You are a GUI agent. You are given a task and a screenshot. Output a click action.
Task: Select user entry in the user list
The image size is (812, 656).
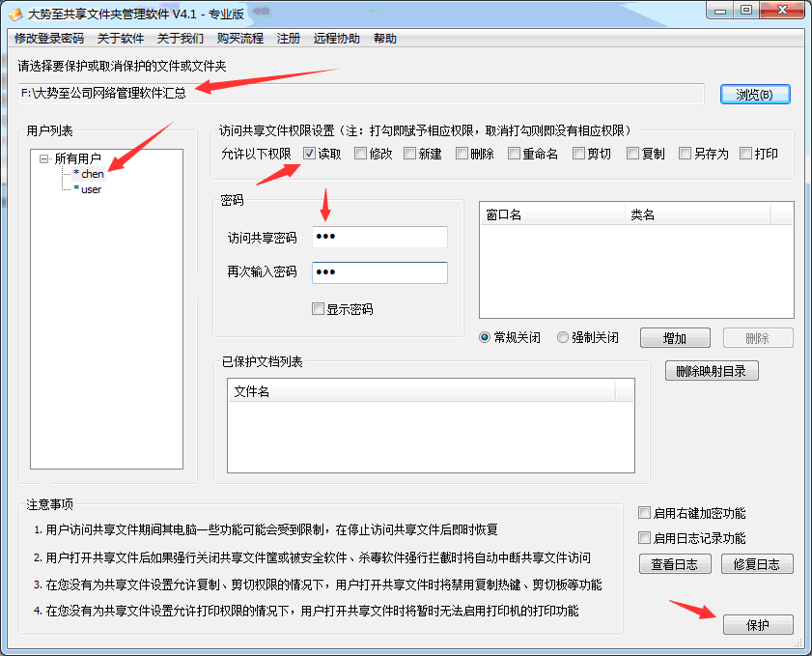91,189
